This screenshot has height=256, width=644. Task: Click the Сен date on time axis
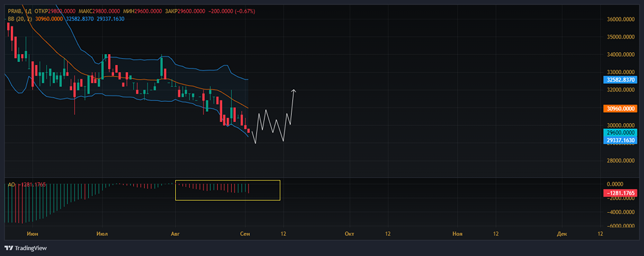tap(245, 234)
